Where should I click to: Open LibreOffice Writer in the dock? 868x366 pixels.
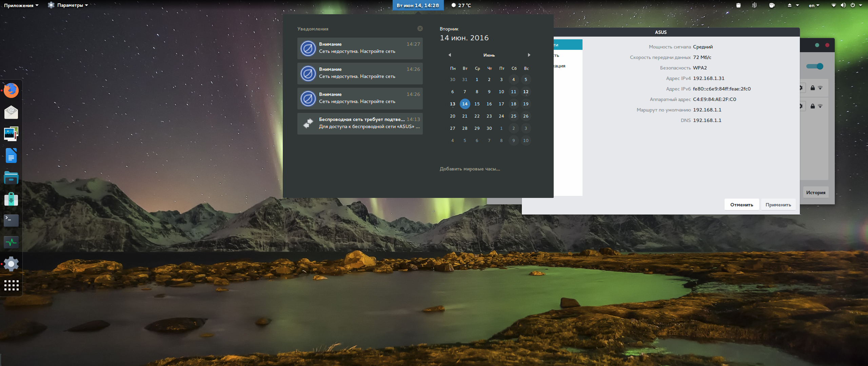(x=11, y=156)
